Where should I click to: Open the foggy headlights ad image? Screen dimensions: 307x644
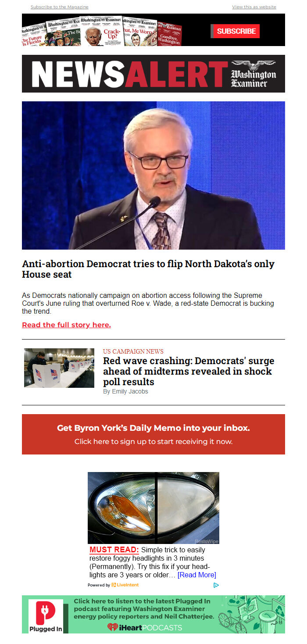click(x=153, y=508)
